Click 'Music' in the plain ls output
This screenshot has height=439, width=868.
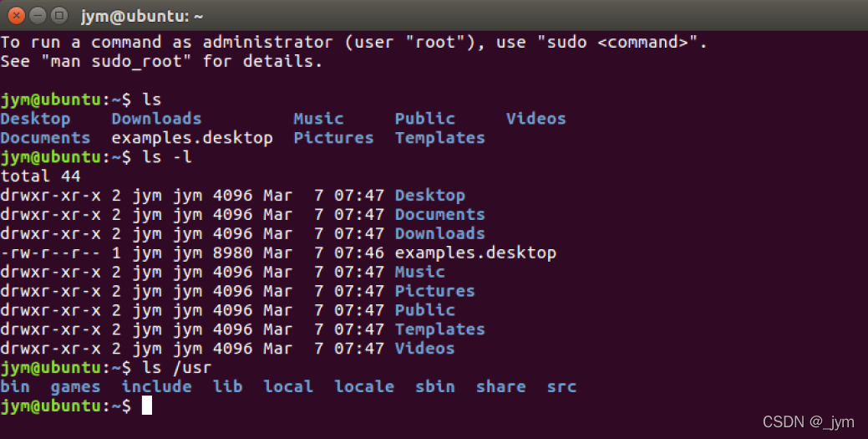pos(318,119)
